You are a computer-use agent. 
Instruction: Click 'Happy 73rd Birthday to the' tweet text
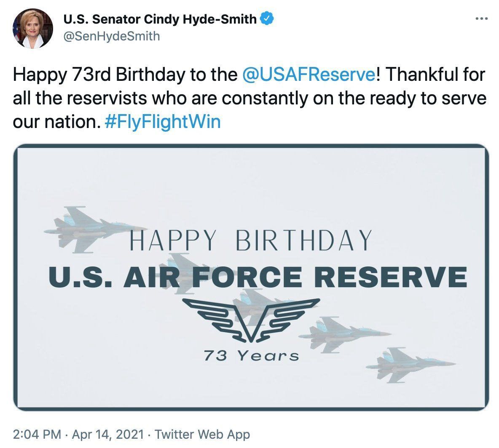pyautogui.click(x=125, y=75)
